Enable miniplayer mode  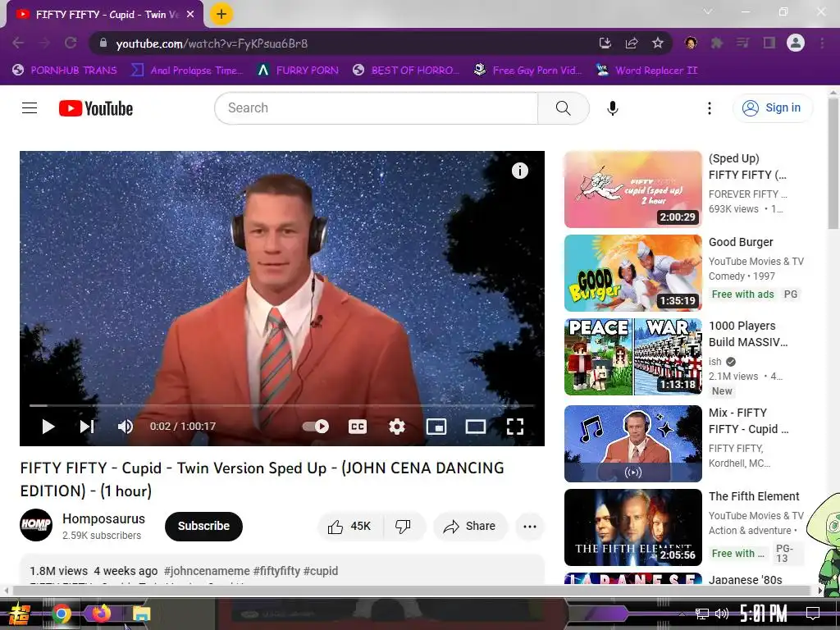[x=436, y=427]
